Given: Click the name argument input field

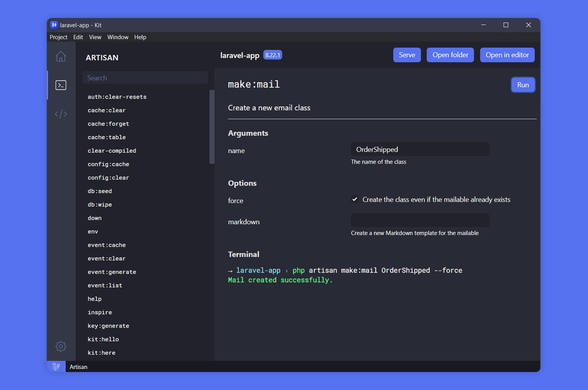Looking at the screenshot, I should [420, 149].
